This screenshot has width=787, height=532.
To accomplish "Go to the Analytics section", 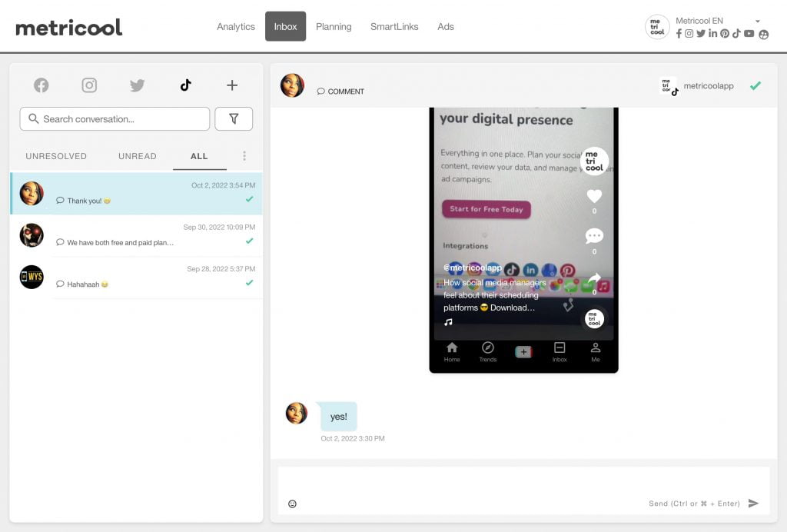I will [236, 27].
